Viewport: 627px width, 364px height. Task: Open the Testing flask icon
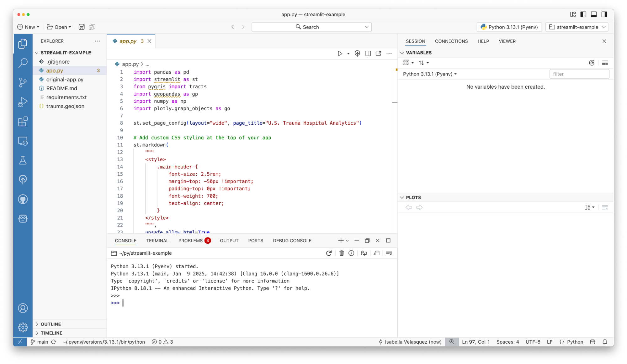point(23,160)
